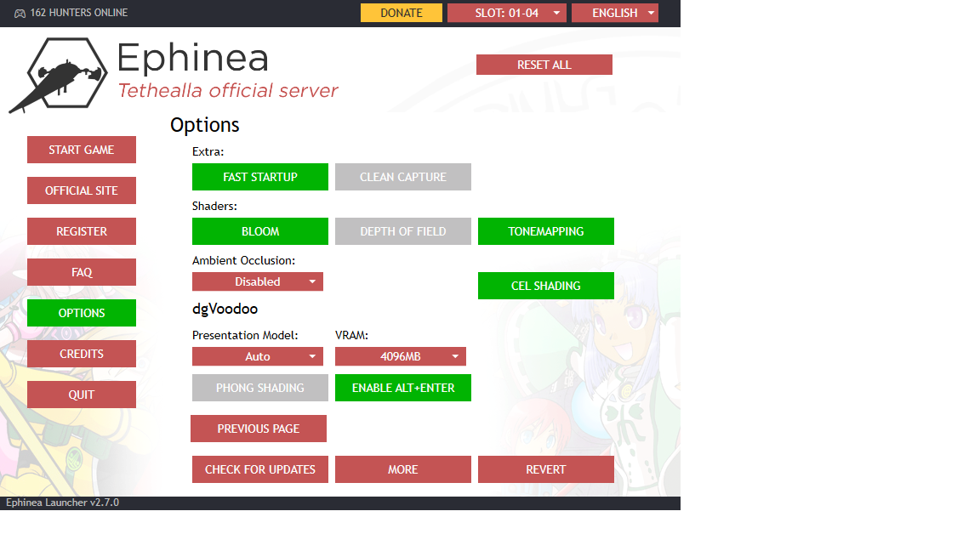Image resolution: width=980 pixels, height=551 pixels.
Task: Toggle the Tonemapping shader
Action: click(545, 231)
